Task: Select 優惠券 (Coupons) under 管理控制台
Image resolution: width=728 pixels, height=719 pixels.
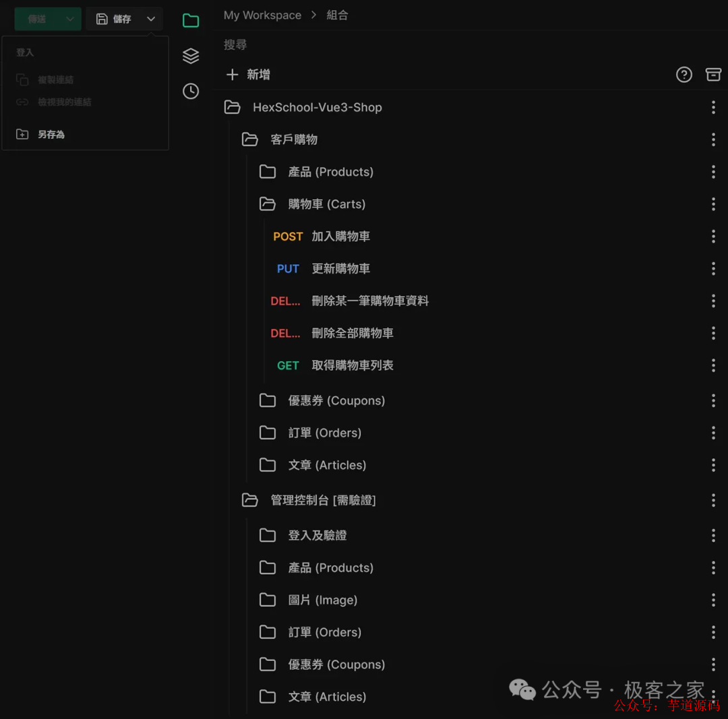Action: 336,664
